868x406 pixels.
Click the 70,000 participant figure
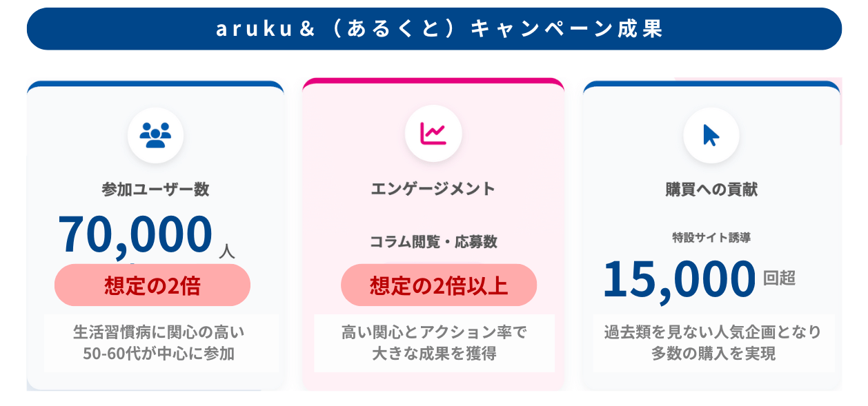point(135,234)
